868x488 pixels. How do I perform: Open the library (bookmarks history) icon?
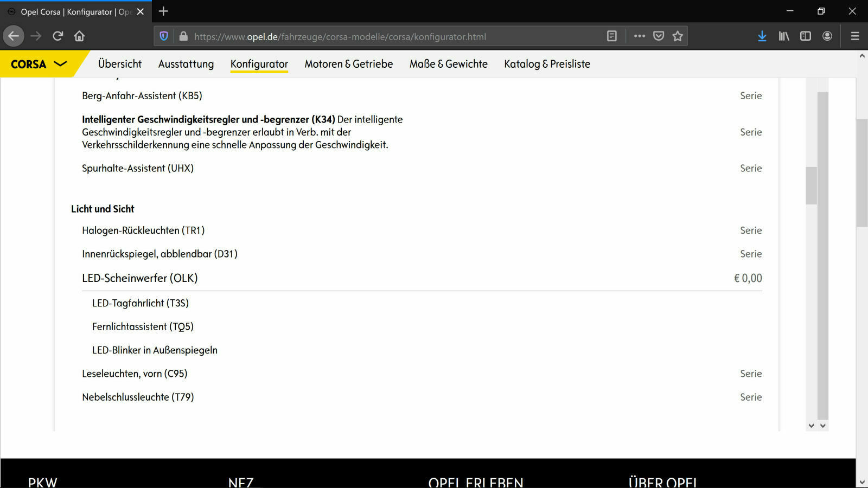(x=784, y=36)
